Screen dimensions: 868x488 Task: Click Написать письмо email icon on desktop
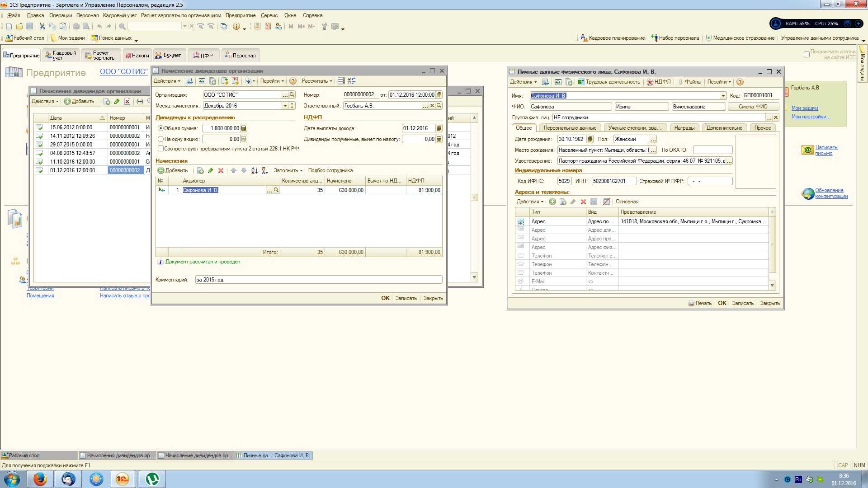click(807, 150)
